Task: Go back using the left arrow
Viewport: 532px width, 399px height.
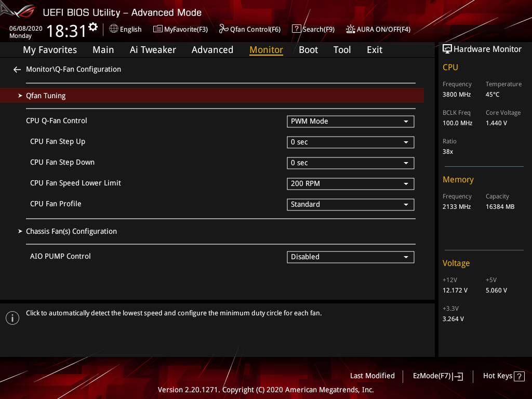Action: (17, 70)
